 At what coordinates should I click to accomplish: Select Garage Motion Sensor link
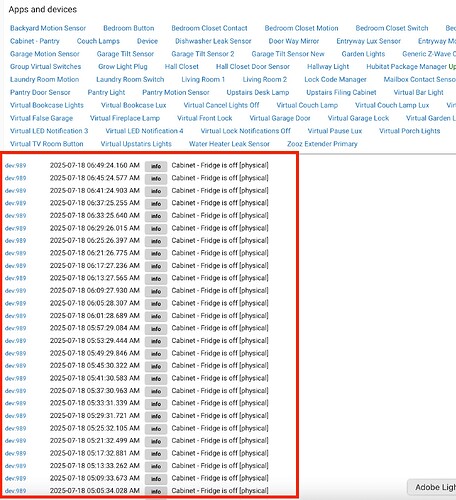click(45, 54)
